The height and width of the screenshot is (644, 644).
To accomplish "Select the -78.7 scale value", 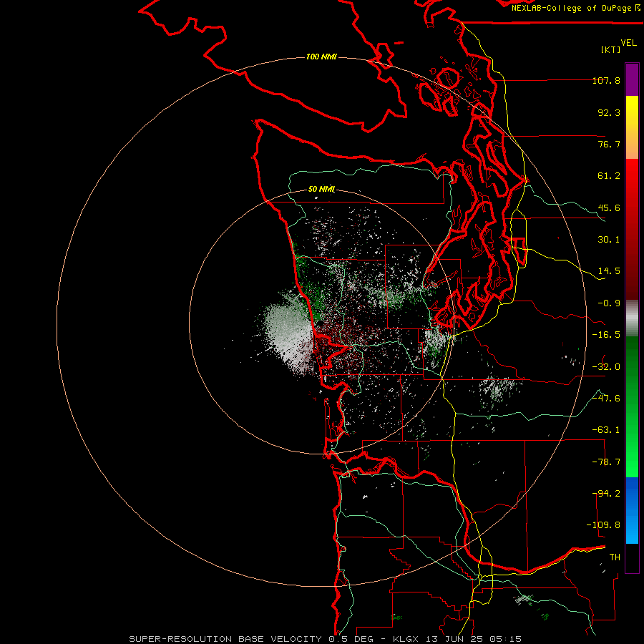I will point(606,462).
